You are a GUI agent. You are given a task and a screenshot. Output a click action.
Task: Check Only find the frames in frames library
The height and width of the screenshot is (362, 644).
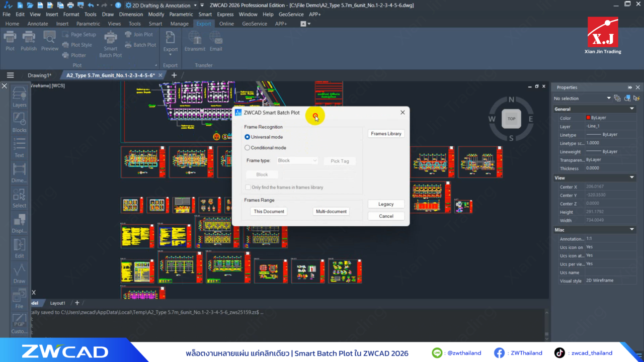point(248,187)
